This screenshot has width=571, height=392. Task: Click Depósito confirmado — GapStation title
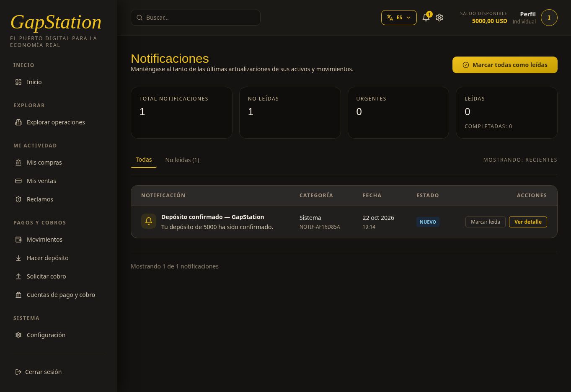coord(213,217)
